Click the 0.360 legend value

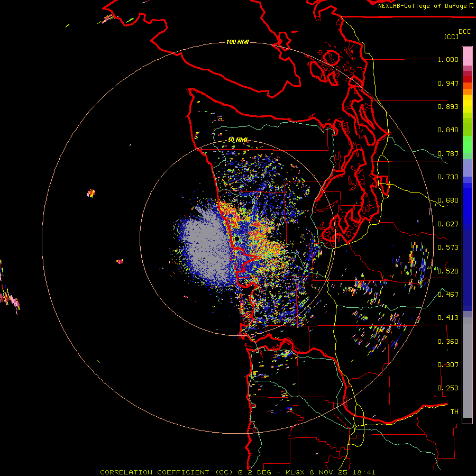point(448,342)
